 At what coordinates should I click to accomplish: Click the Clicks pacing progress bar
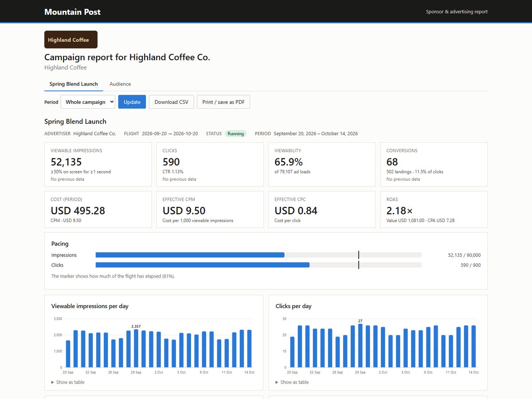pos(258,265)
